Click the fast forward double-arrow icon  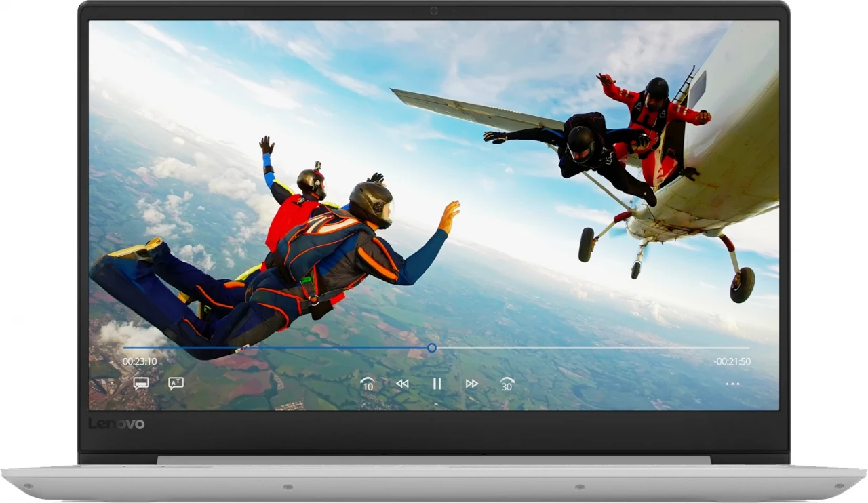click(x=472, y=384)
